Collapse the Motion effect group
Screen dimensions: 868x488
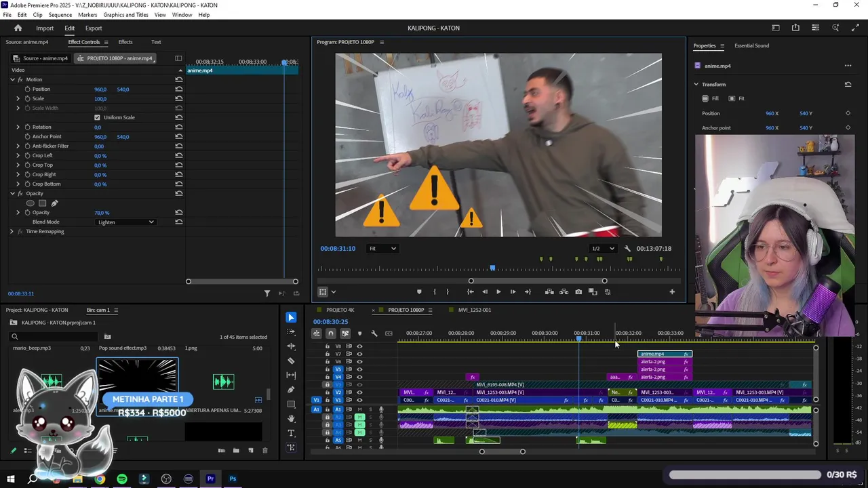point(12,79)
